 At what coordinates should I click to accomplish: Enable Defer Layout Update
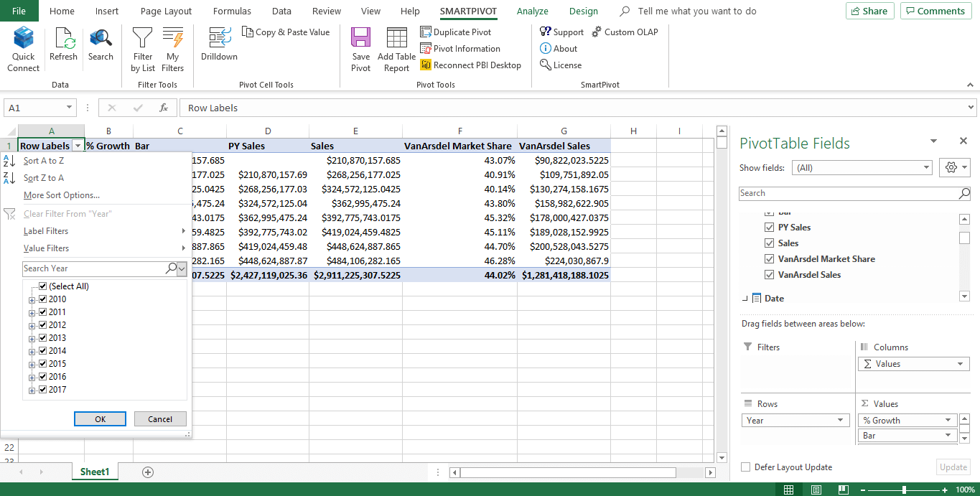pos(746,467)
